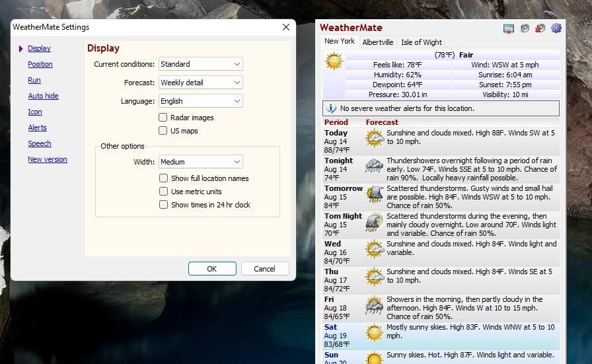592x364 pixels.
Task: Click the Tomorrow scattered thunderstorms icon
Action: [x=374, y=194]
